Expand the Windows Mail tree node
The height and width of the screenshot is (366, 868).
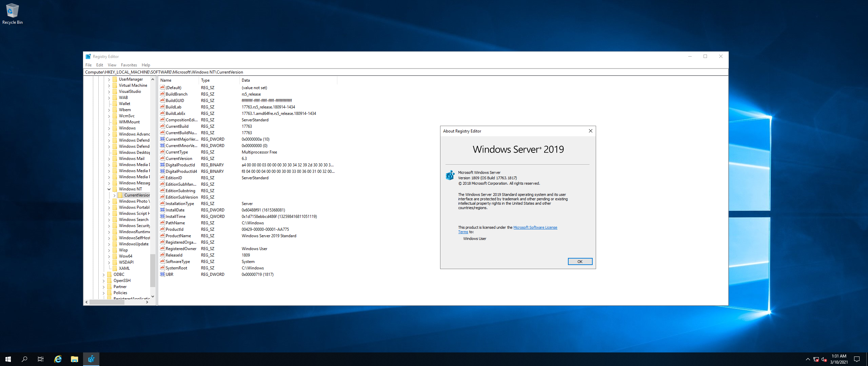109,159
